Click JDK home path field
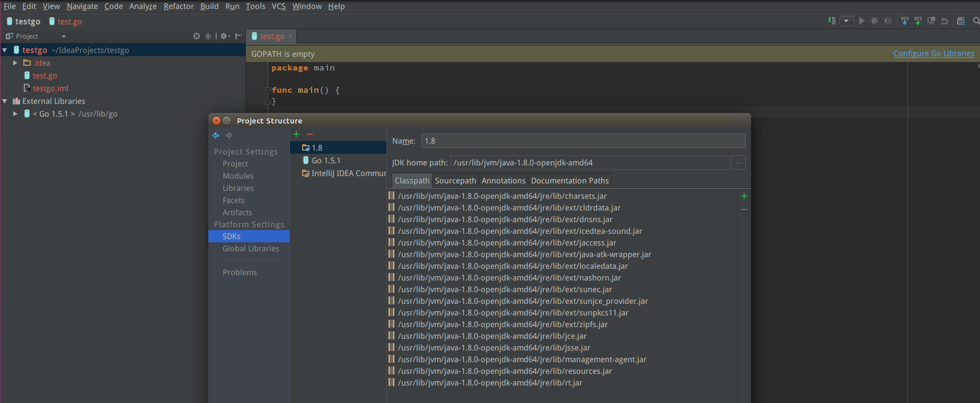 [590, 162]
